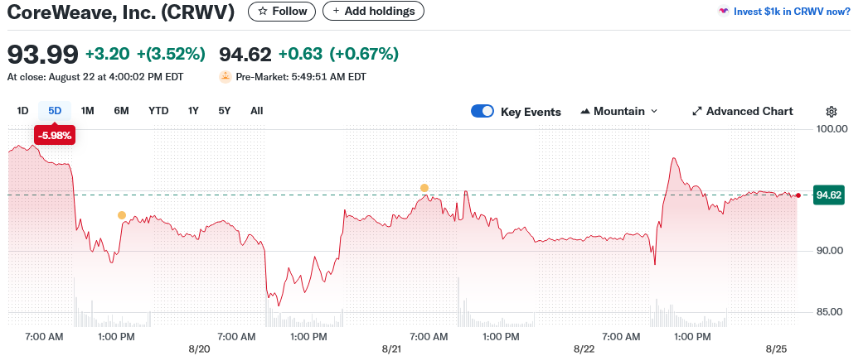Image resolution: width=868 pixels, height=356 pixels.
Task: Click the 8/20 date label
Action: pos(199,349)
